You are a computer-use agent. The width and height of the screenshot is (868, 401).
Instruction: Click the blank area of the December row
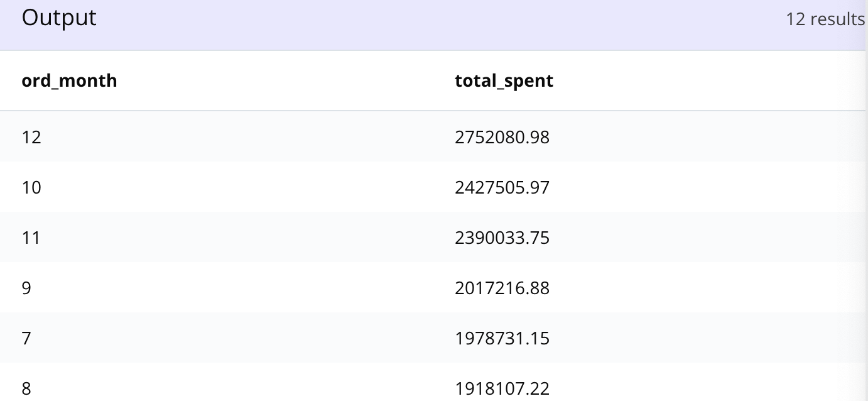[x=703, y=136]
